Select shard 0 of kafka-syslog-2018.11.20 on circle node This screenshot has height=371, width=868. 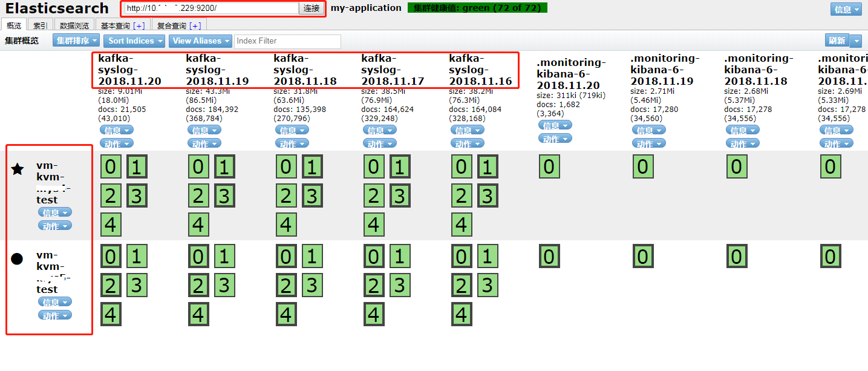[x=111, y=257]
